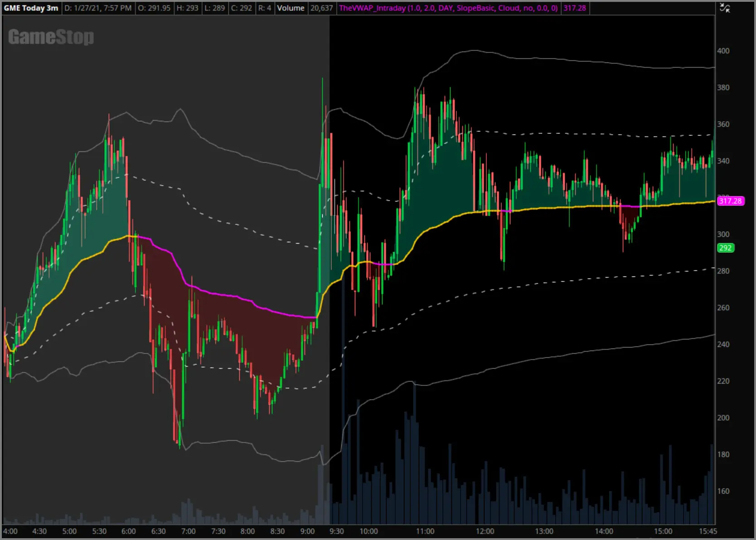Click the green 292 last price bubble

[725, 248]
